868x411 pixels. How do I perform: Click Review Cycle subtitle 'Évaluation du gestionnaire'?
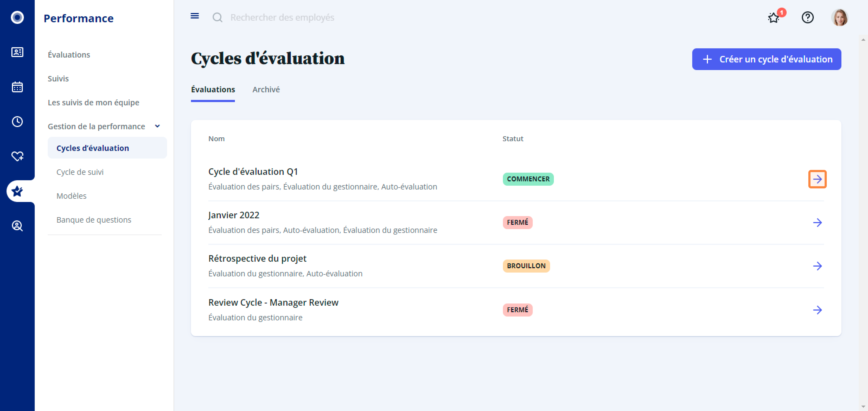[255, 318]
